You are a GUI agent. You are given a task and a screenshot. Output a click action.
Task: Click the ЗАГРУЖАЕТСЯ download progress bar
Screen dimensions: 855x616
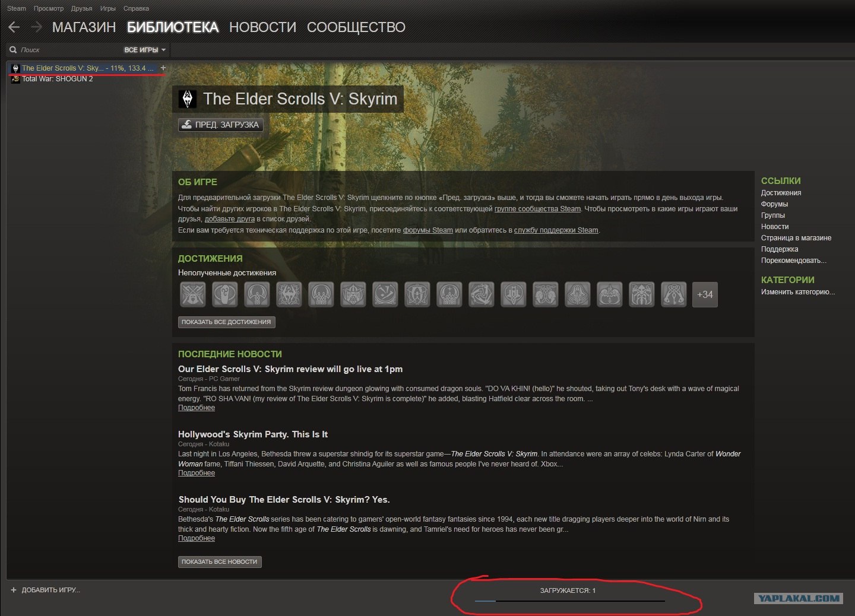pyautogui.click(x=569, y=601)
